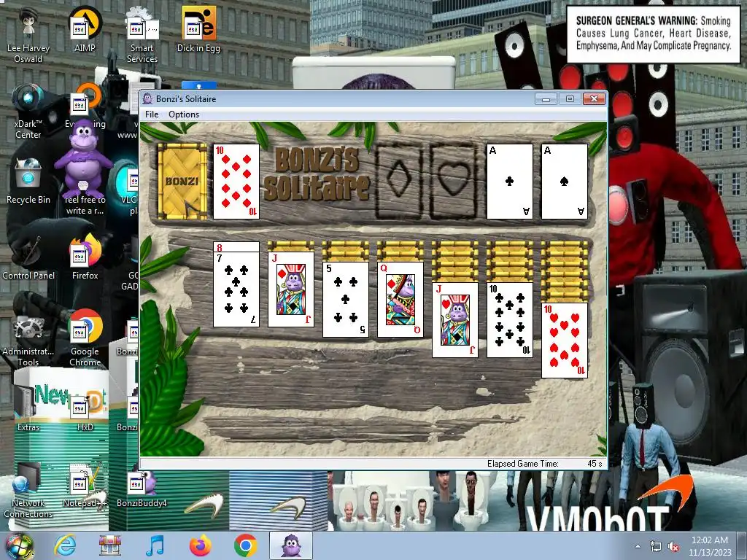Launch Chrome from the taskbar

coord(245,545)
